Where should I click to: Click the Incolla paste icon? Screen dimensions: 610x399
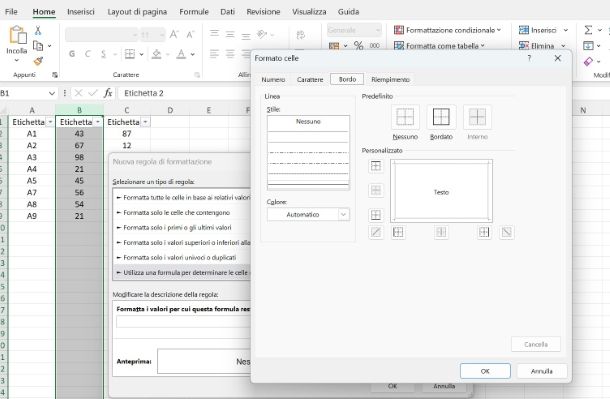[18, 35]
